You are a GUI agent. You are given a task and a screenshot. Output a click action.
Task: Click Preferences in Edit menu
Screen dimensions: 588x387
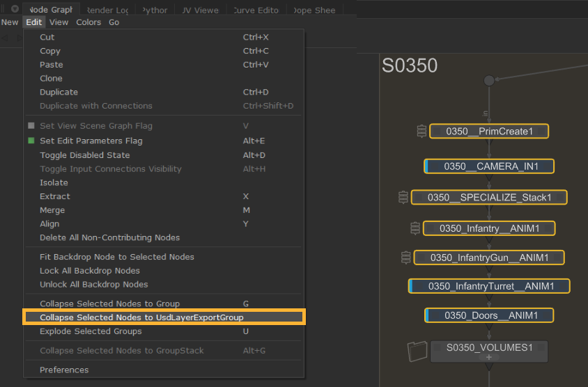click(64, 370)
